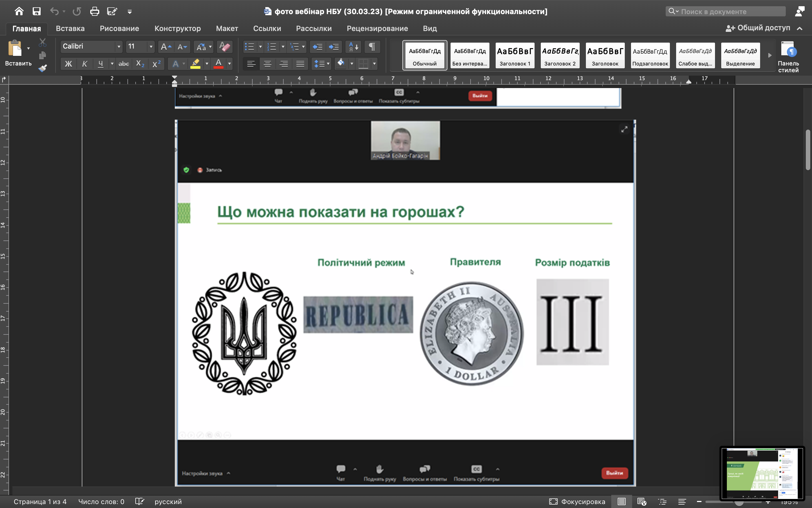This screenshot has height=508, width=812.
Task: Switch to the Вставка tab
Action: [70, 29]
